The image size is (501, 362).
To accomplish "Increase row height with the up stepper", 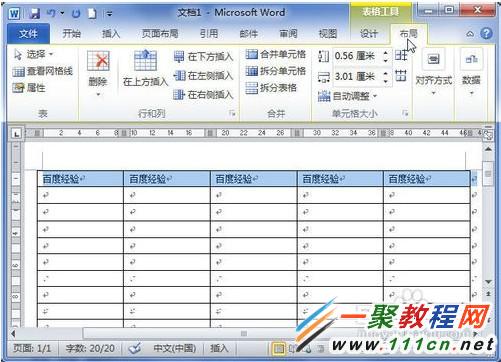I will click(x=386, y=53).
